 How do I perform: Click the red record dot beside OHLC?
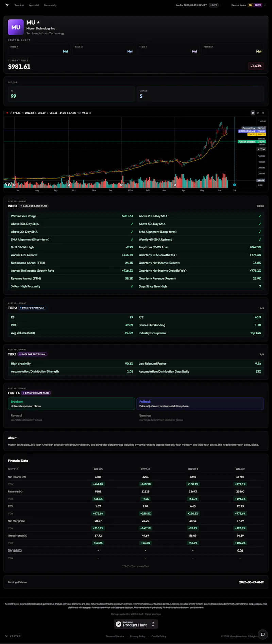click(x=7, y=113)
